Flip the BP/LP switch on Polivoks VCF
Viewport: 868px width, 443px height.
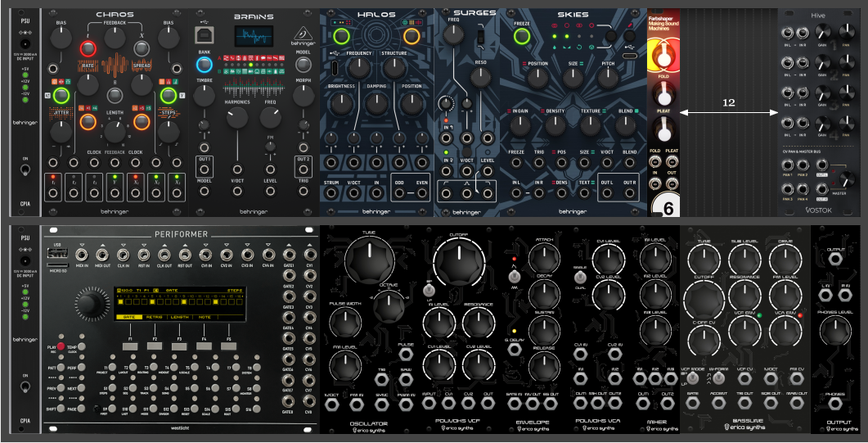click(427, 289)
